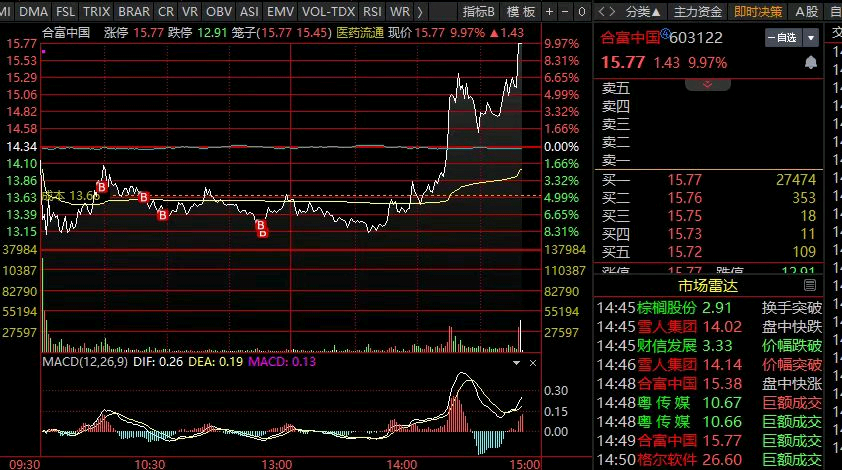Switch to the DMA indicator tab
Screen dimensions: 842x470
(x=33, y=11)
